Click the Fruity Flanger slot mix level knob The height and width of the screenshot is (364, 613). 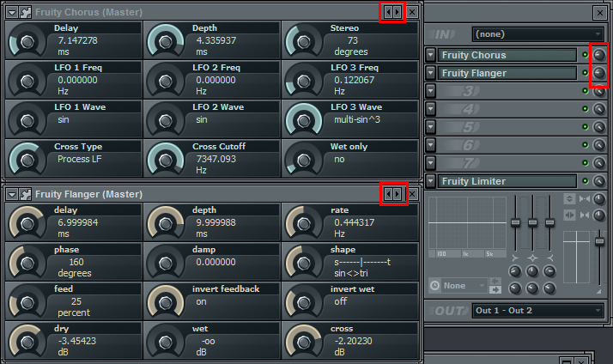(599, 73)
